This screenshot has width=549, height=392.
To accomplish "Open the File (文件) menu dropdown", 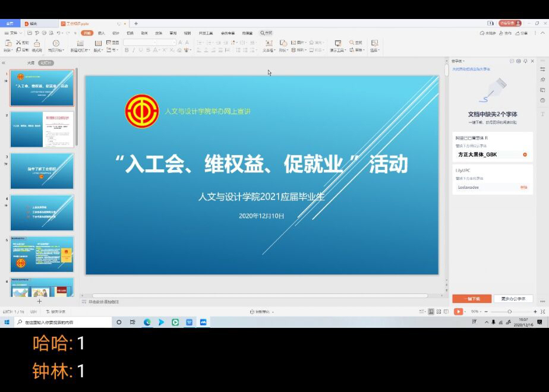I will point(14,33).
